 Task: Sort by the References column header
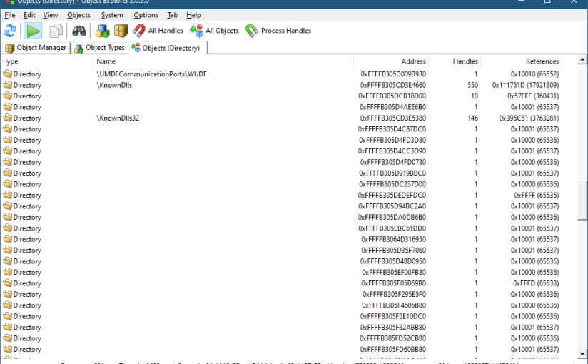coord(522,61)
